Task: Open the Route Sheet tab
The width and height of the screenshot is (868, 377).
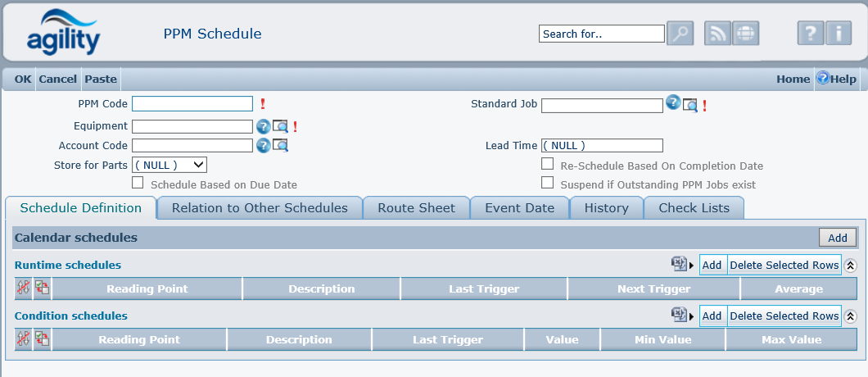Action: click(x=416, y=208)
